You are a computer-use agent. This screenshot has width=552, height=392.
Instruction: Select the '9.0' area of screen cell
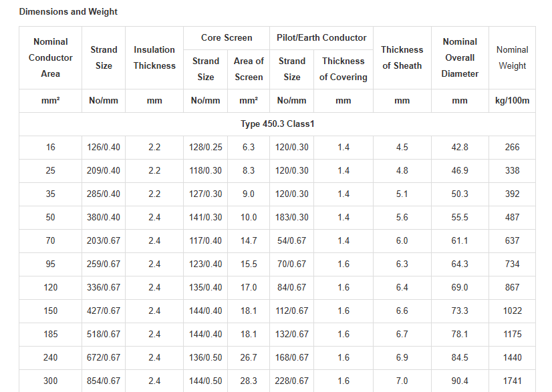[249, 194]
